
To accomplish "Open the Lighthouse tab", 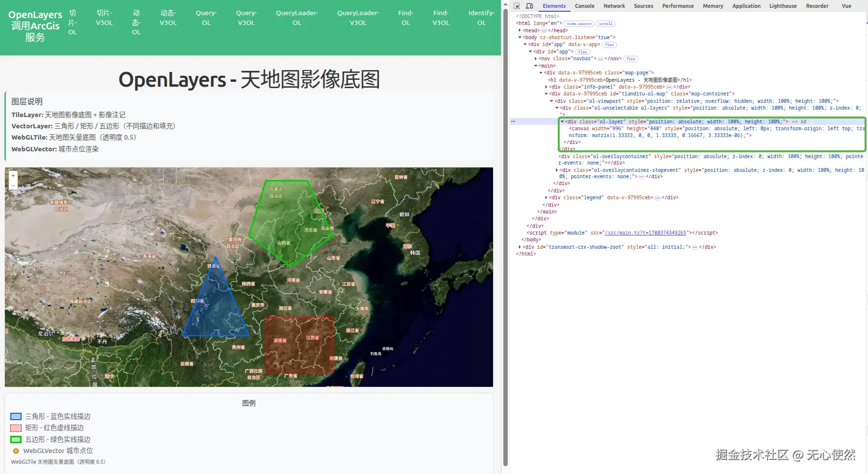I will tap(783, 6).
